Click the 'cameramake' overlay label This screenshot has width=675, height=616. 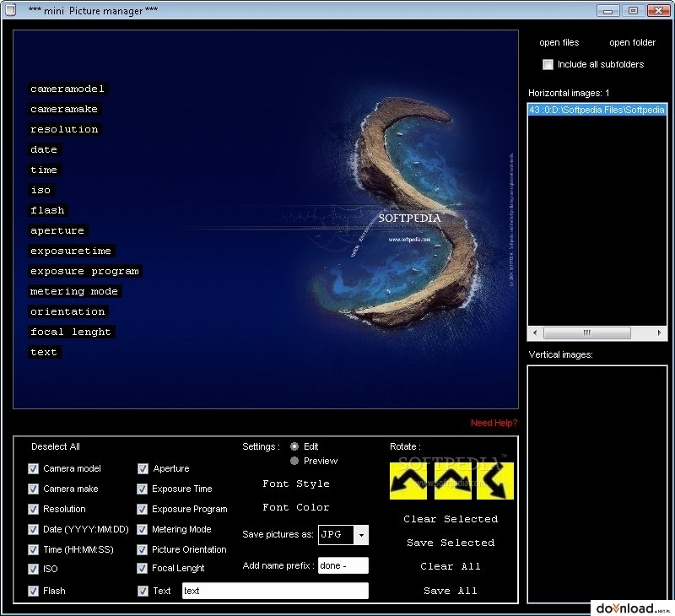[64, 110]
